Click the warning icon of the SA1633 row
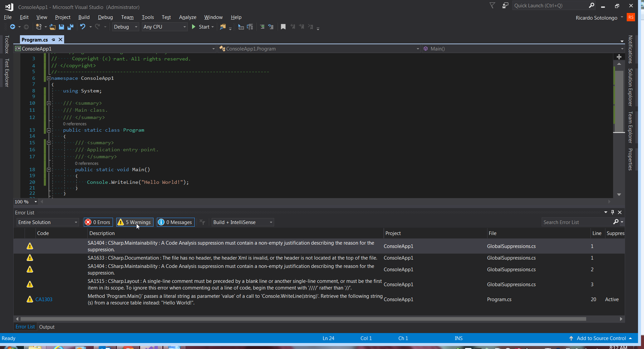The image size is (644, 349). [30, 258]
